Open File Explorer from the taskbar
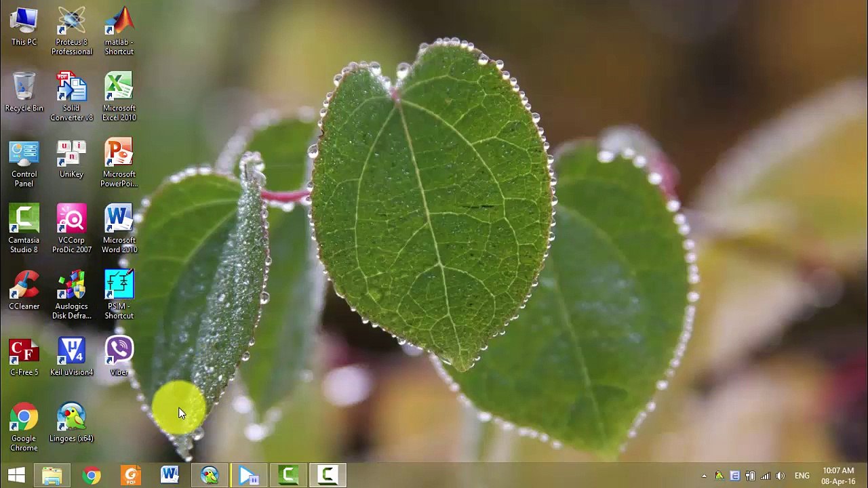This screenshot has height=488, width=868. tap(52, 475)
